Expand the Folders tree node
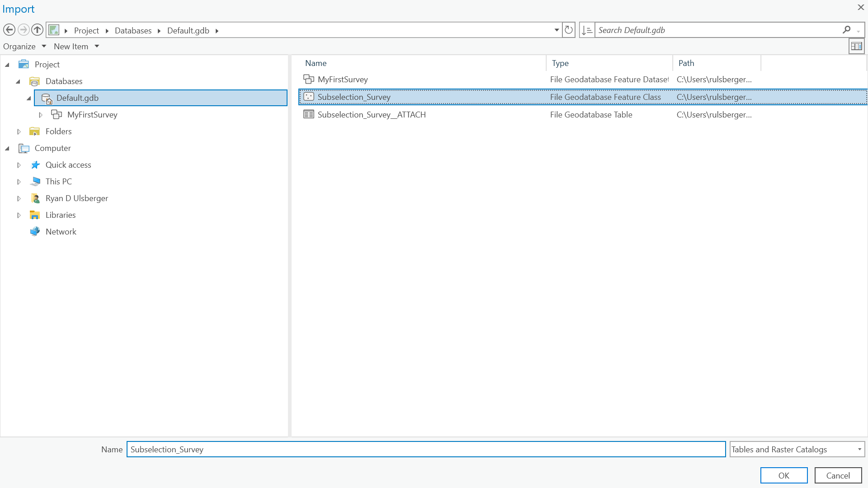868x488 pixels. 18,131
